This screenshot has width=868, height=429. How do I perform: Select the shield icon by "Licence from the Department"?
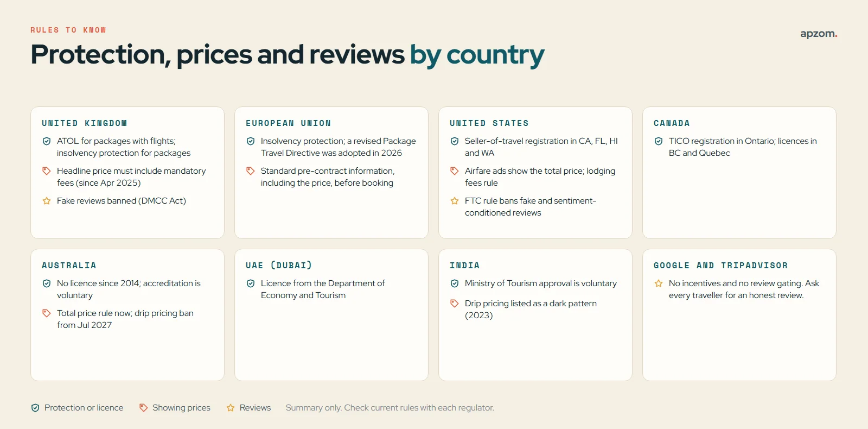(251, 283)
